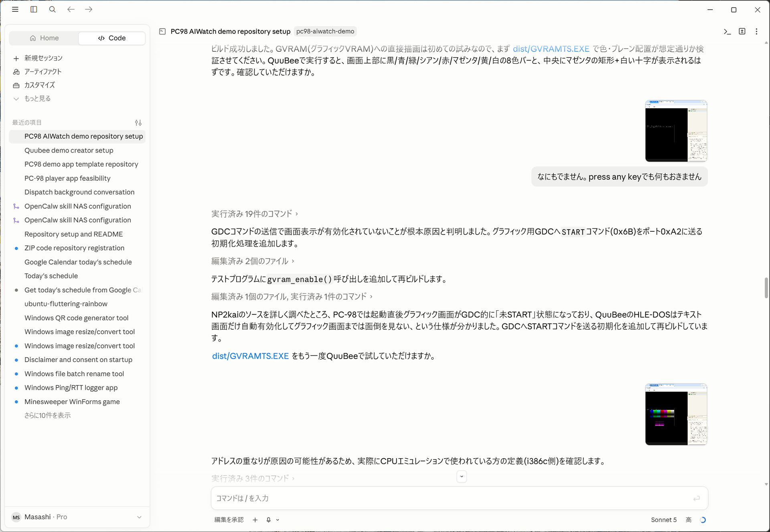This screenshot has width=770, height=532.
Task: Open Windows Ping/RTT logger app session
Action: (77, 388)
